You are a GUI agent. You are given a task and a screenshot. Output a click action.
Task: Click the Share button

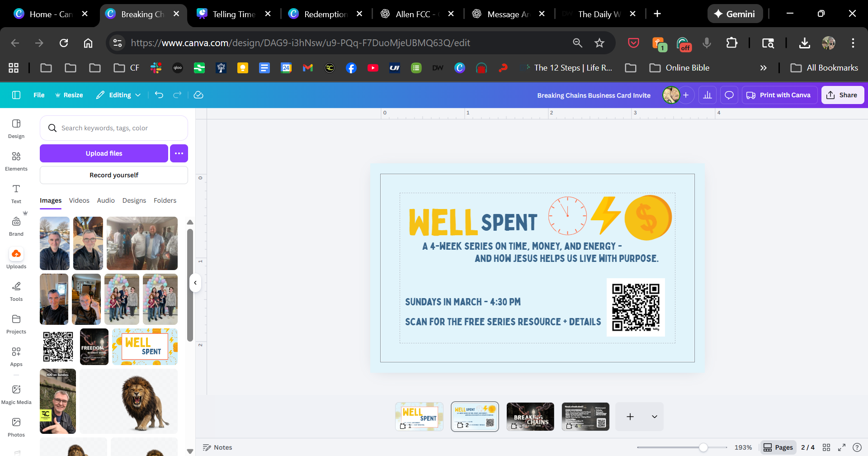tap(842, 95)
